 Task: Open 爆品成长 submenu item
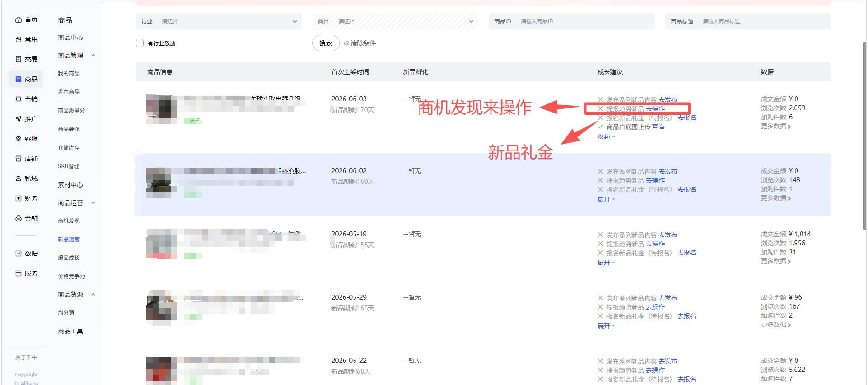tap(69, 258)
